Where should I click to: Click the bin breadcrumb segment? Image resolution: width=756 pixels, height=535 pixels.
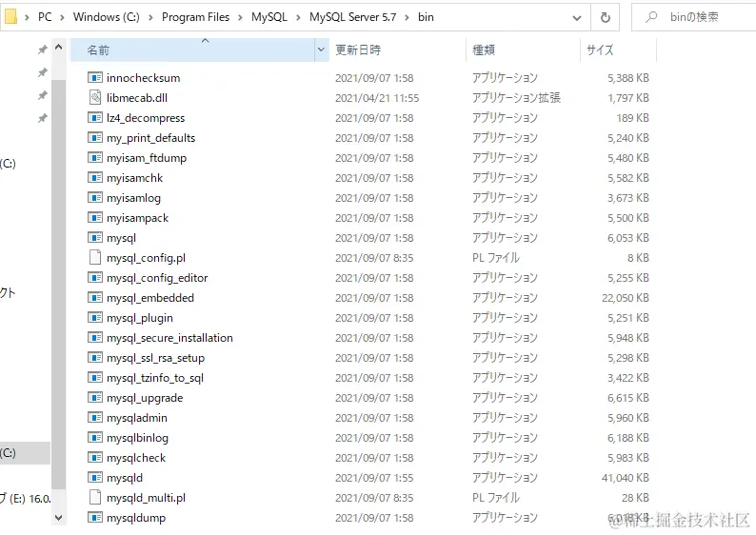(426, 17)
